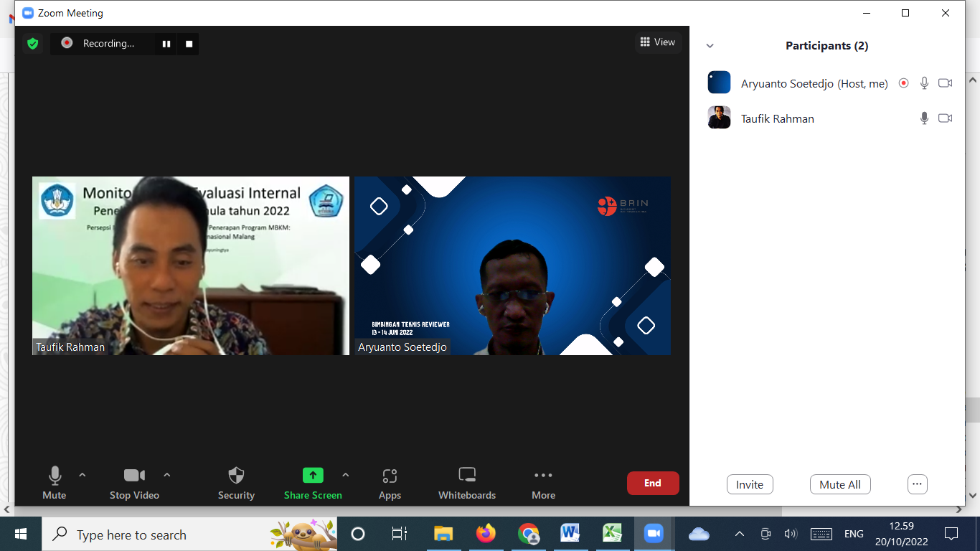Open Whiteboards
Image resolution: width=980 pixels, height=551 pixels.
467,483
